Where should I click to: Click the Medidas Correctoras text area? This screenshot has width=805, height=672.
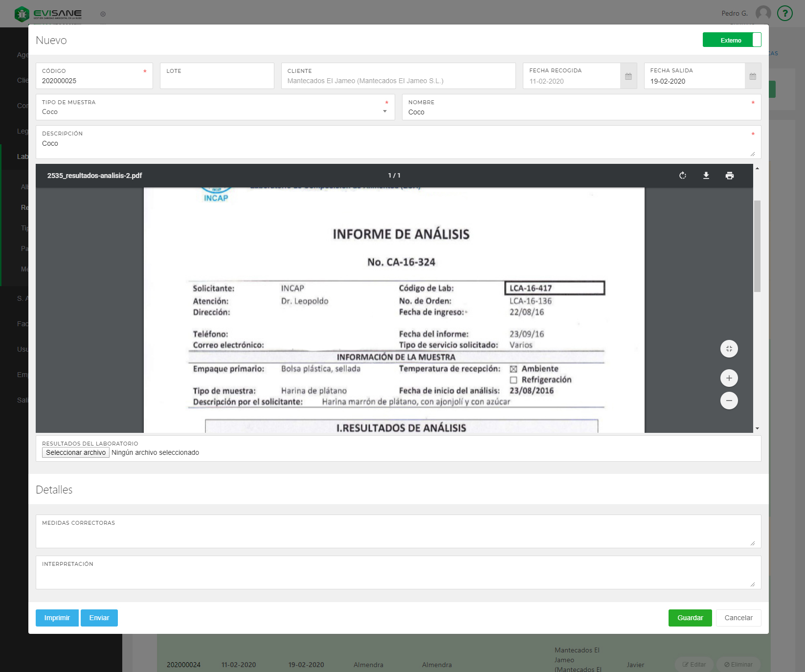pyautogui.click(x=399, y=531)
